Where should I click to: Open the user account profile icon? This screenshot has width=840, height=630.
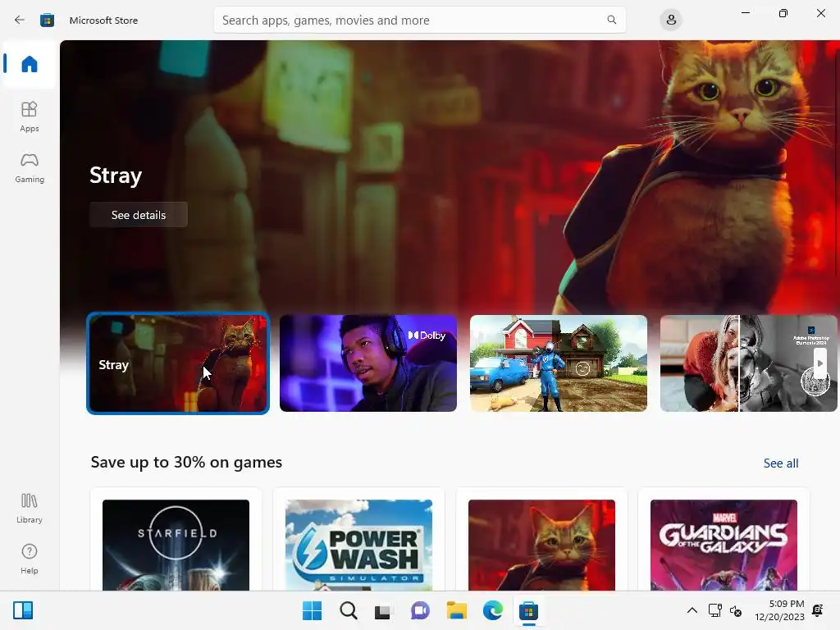point(671,21)
